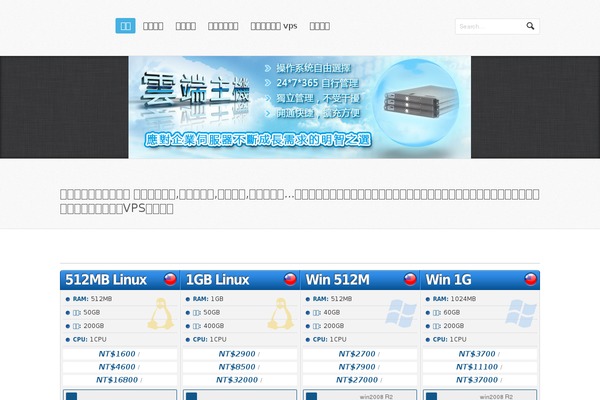Select the NT$8500 price option
Image resolution: width=600 pixels, height=400 pixels.
(240, 367)
